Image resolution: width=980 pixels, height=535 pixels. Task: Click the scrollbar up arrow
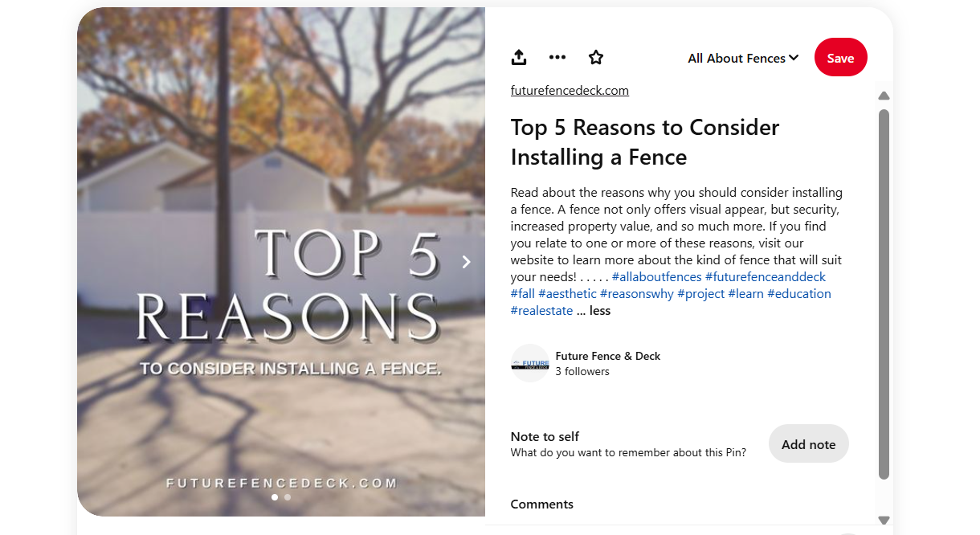tap(884, 96)
